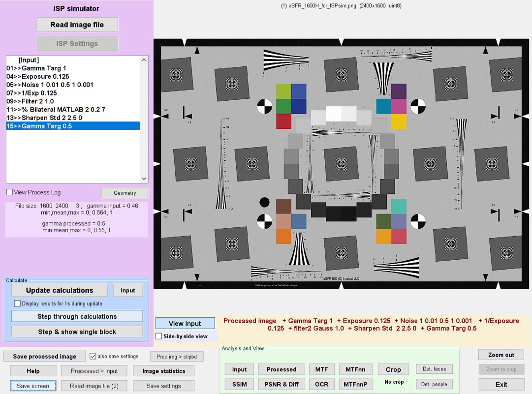532x394 pixels.
Task: Select the Noise 1 0.01 0.5 1 0.001 step
Action: click(x=57, y=85)
